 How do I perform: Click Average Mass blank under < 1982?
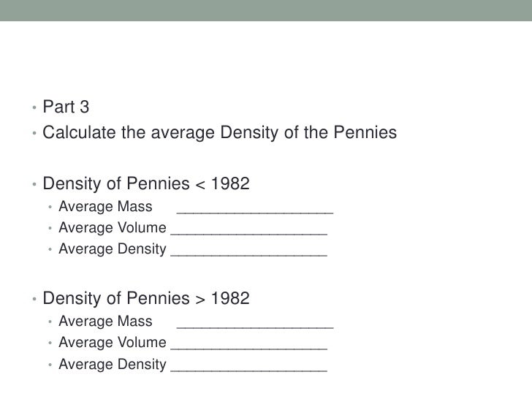255,208
